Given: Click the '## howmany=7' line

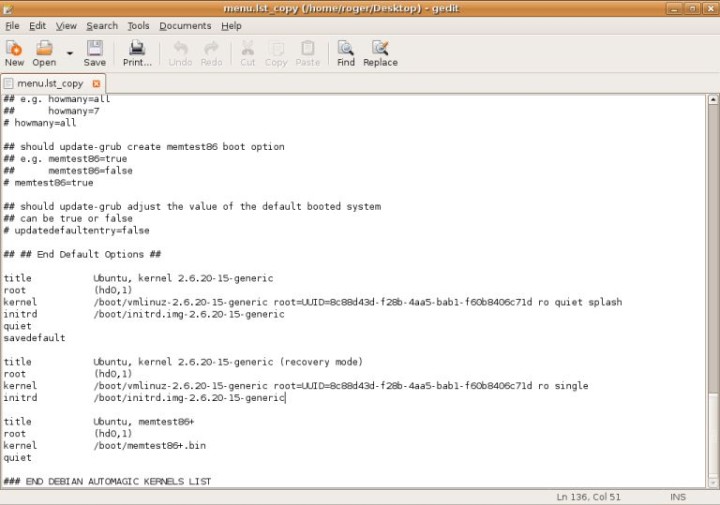Looking at the screenshot, I should click(x=51, y=111).
